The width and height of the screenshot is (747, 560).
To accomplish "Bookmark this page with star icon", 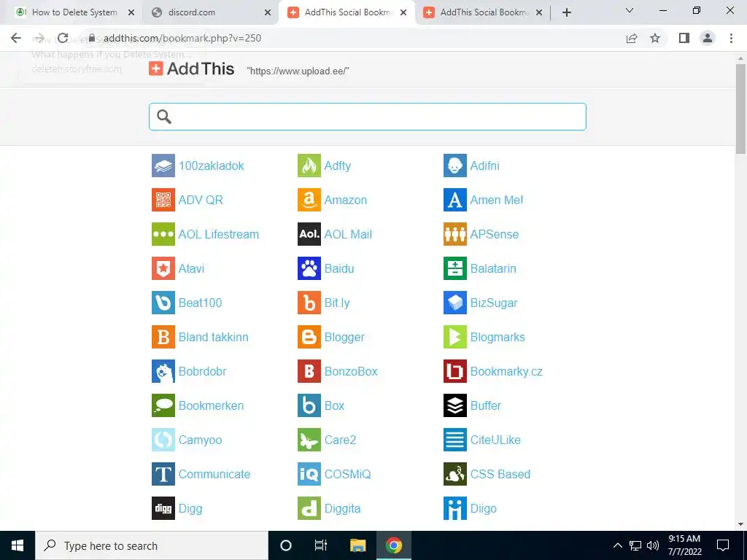I will point(655,38).
